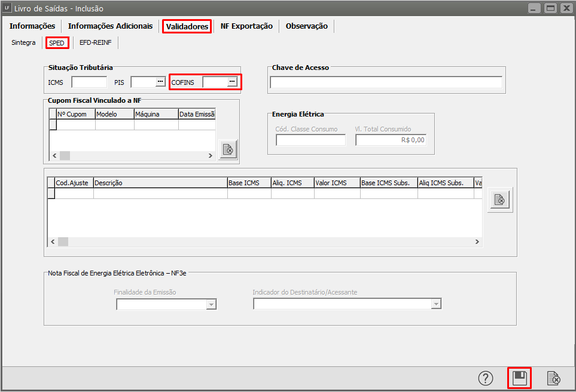Screen dimensions: 576x392
Task: Switch to the Sintegra sub-tab
Action: (x=23, y=43)
